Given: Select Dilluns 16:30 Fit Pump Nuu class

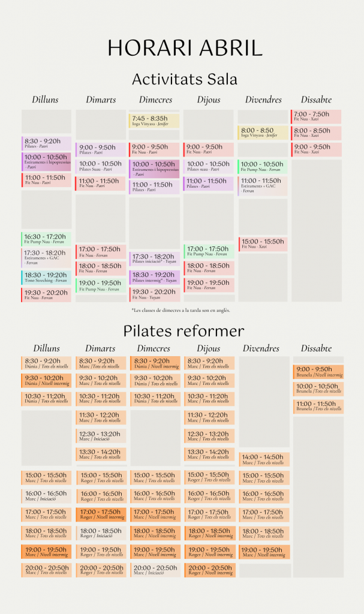Looking at the screenshot, I should coord(46,239).
